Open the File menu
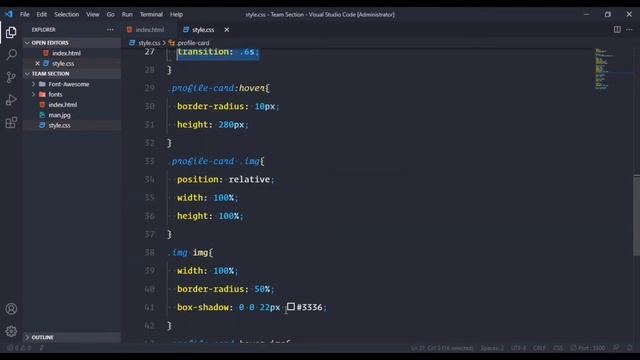 [x=24, y=14]
